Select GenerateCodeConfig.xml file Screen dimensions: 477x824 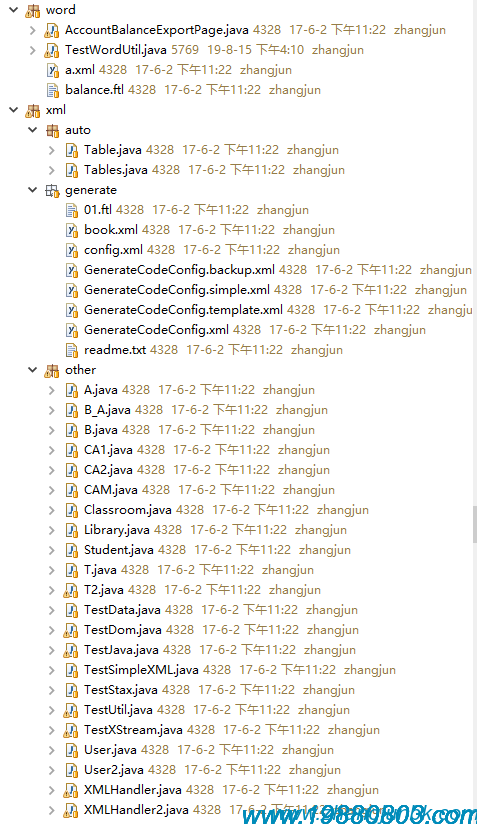156,330
